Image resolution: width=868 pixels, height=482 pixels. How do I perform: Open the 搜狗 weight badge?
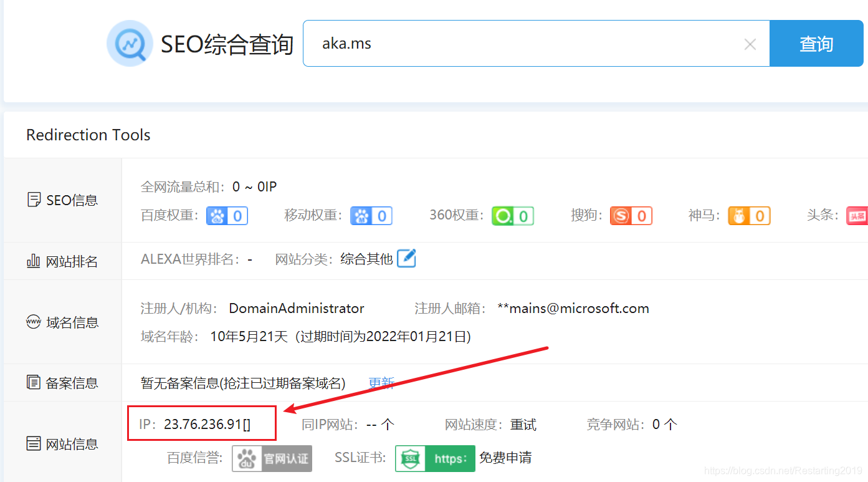click(x=631, y=216)
